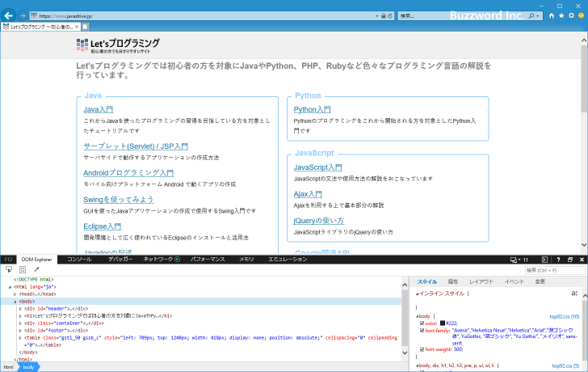Click the lock security icon in the address bar
This screenshot has width=588, height=372.
383,16
